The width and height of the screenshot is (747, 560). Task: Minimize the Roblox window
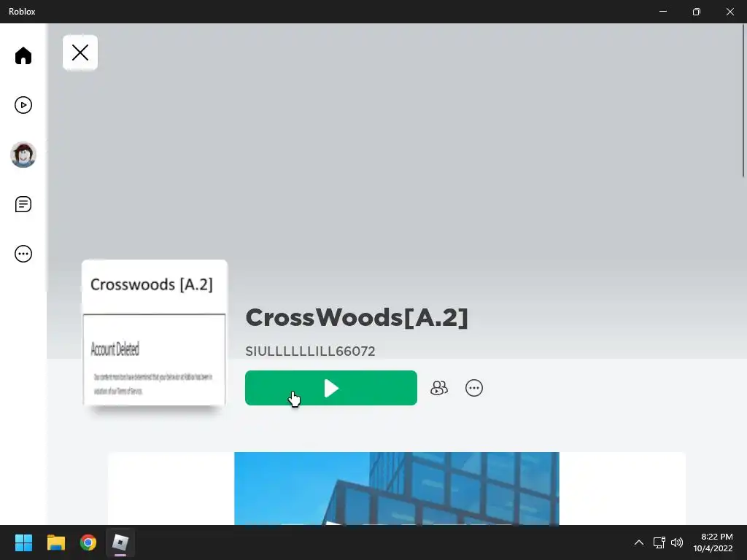[x=662, y=12]
